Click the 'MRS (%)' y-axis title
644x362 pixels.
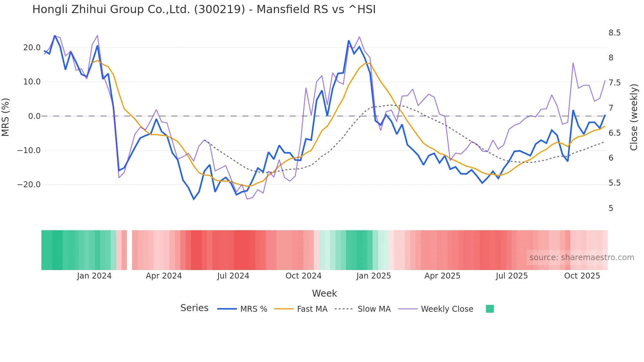coord(5,117)
